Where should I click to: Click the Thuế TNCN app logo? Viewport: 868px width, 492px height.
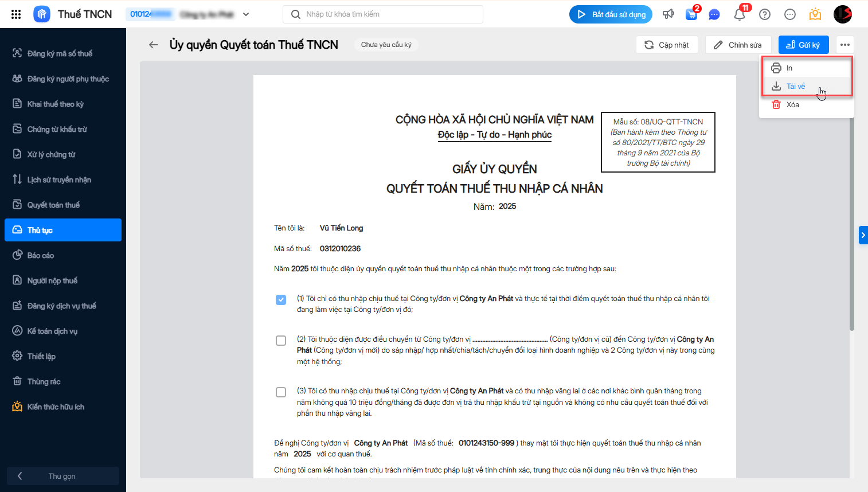point(42,14)
